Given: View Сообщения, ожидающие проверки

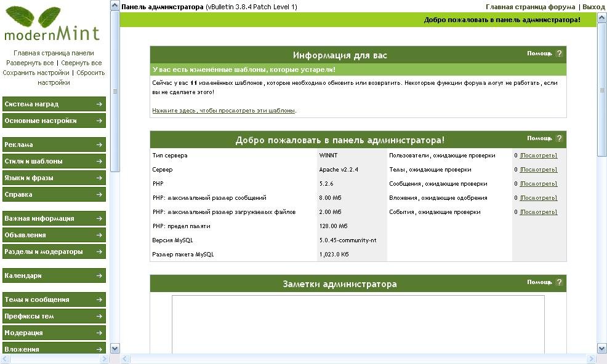Looking at the screenshot, I should 539,184.
